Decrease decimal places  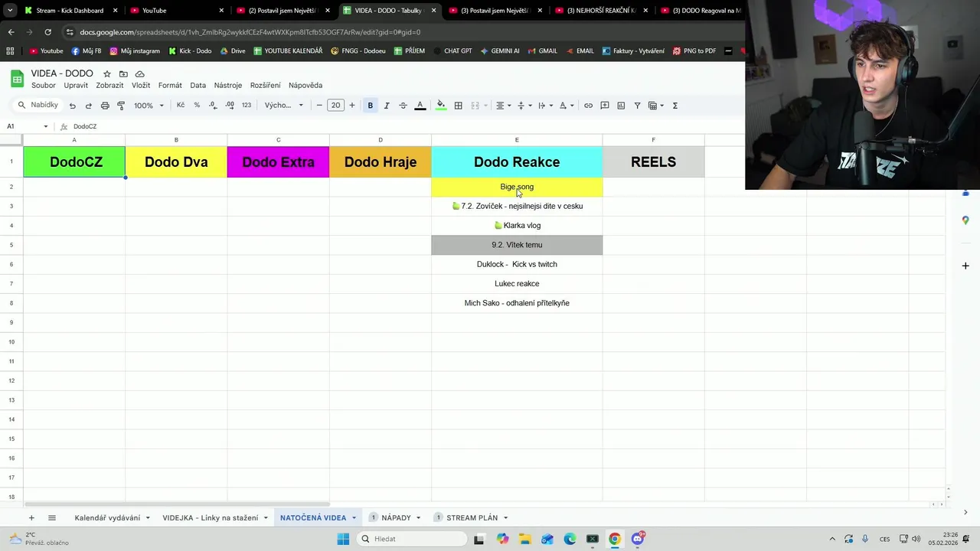213,105
